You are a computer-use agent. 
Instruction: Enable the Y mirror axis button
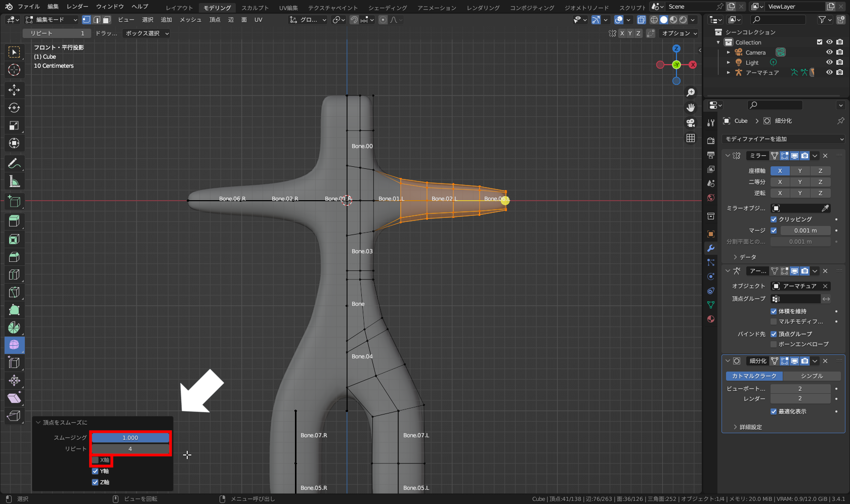800,171
